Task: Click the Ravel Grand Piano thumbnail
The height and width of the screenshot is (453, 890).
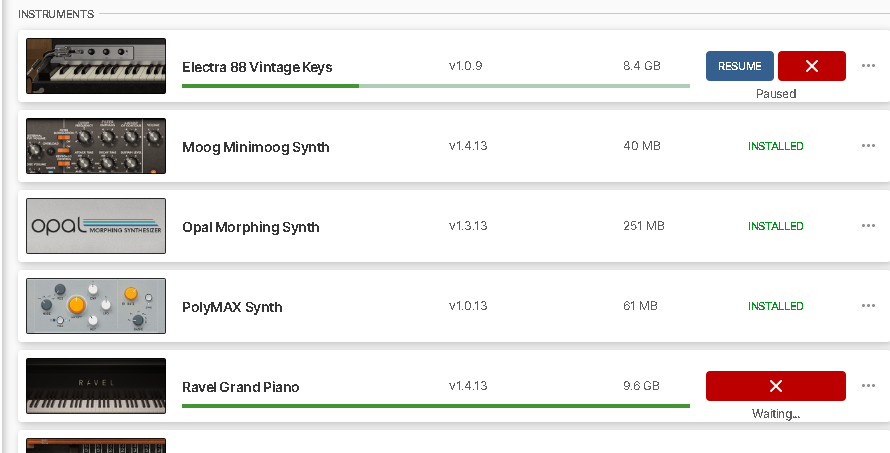Action: 96,386
